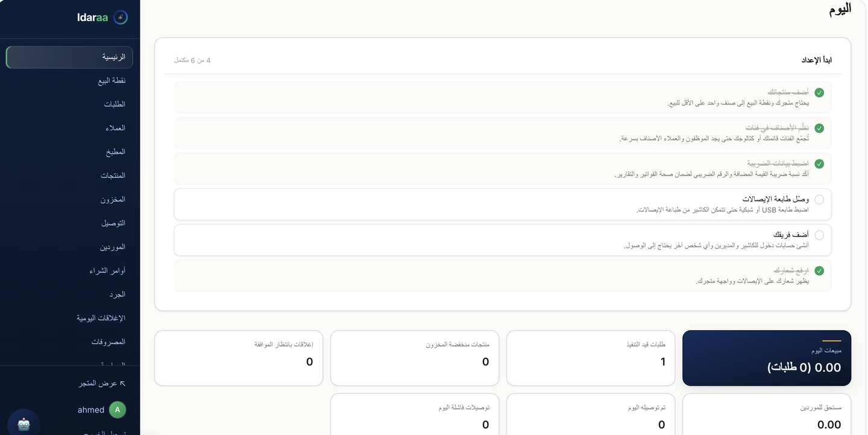The image size is (868, 435).
Task: Open the أضف فريقك setup step
Action: [x=503, y=240]
